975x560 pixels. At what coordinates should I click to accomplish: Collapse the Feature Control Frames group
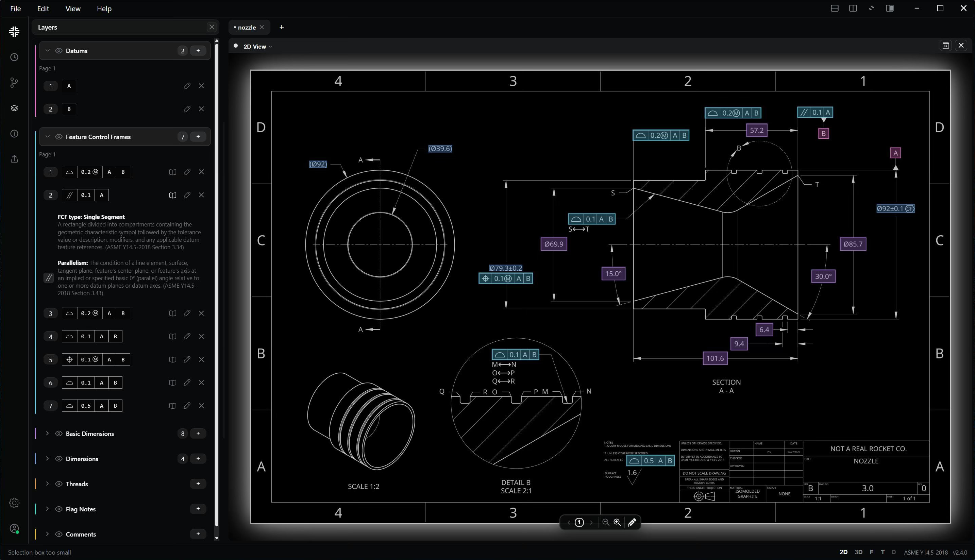coord(47,137)
